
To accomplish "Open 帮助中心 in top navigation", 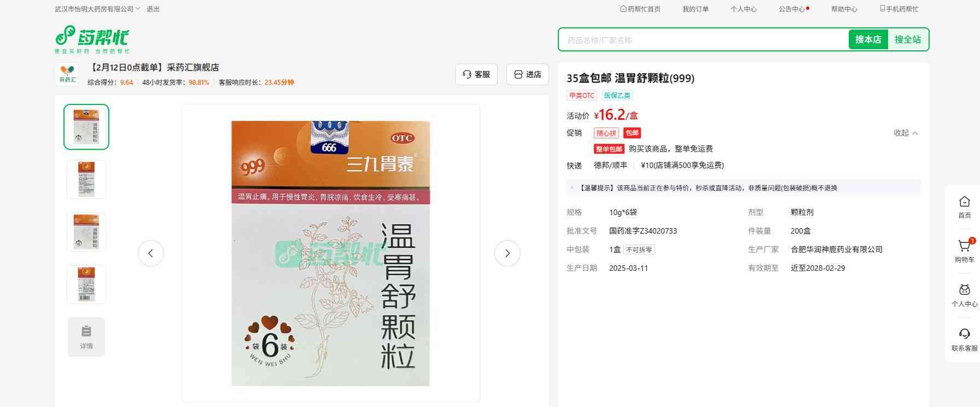I will coord(844,9).
